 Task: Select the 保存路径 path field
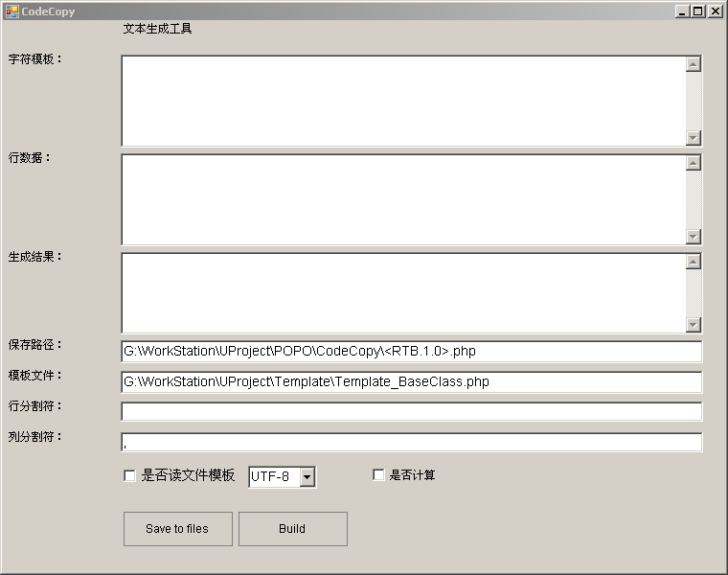[411, 352]
